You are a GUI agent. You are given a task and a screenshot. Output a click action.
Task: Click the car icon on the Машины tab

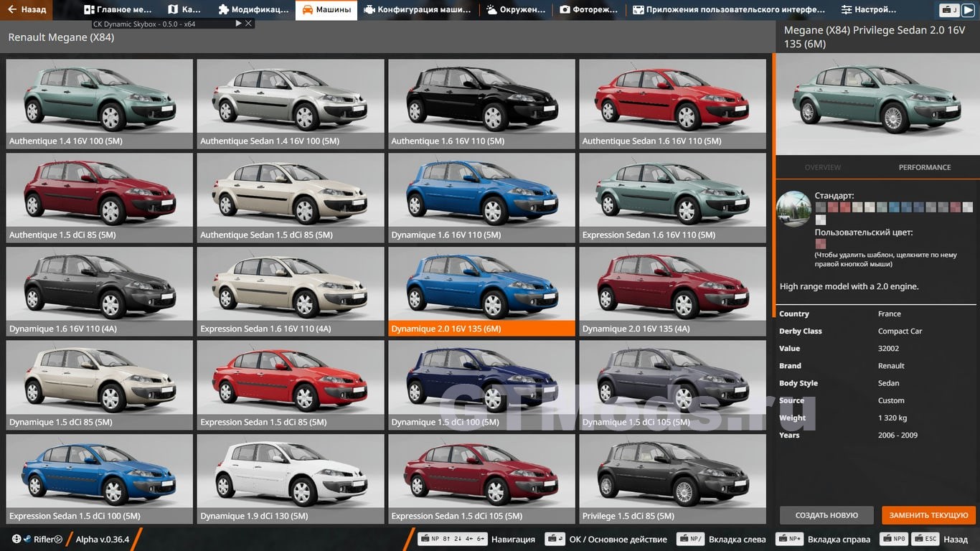coord(307,10)
